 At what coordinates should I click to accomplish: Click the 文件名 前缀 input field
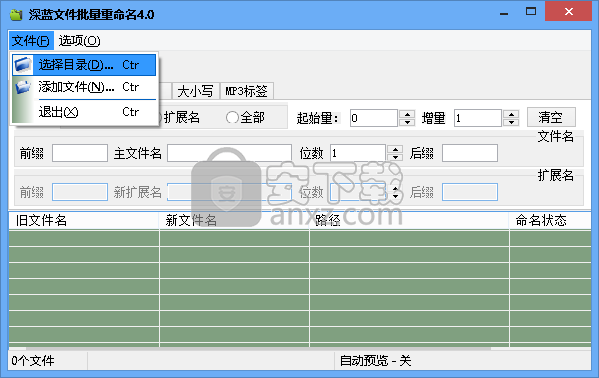80,153
